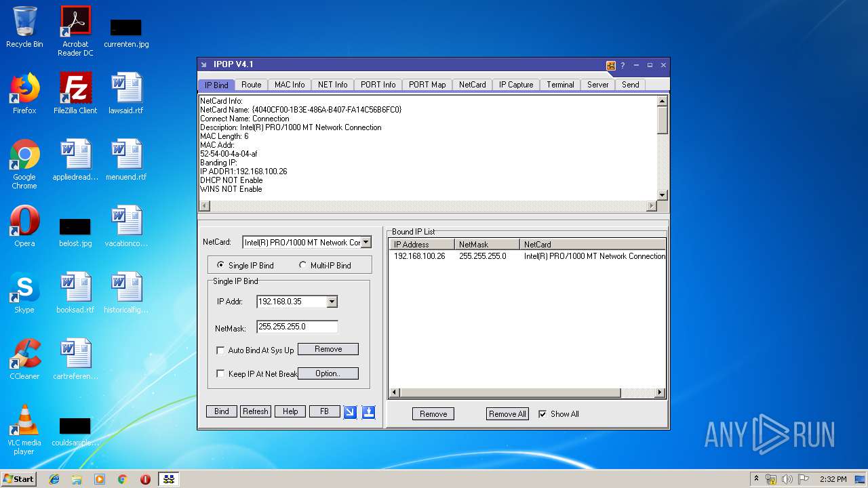Switch to the Route tab
Screen dimensions: 868x488
[251, 85]
